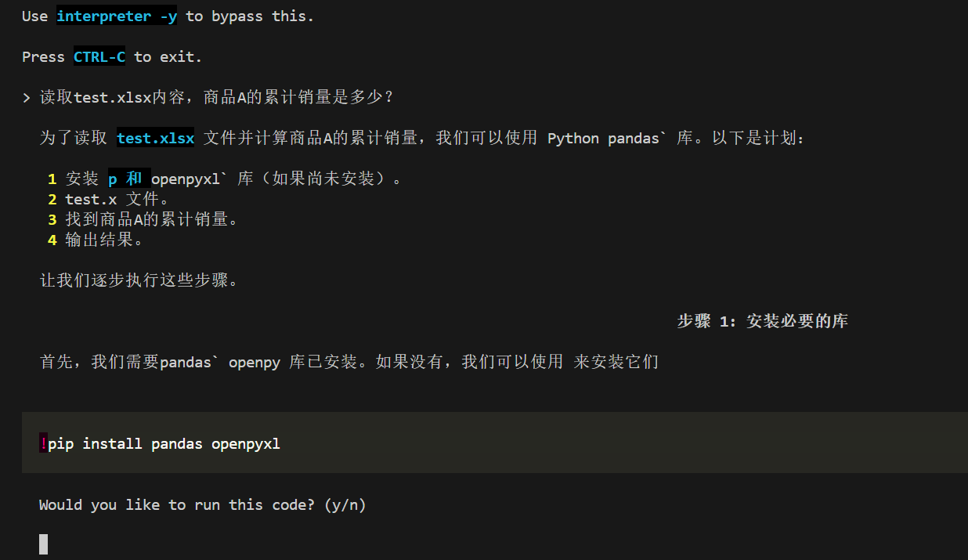Click the highlighted CTRL-C shortcut text
Screen dimensions: 968x560
coord(99,57)
